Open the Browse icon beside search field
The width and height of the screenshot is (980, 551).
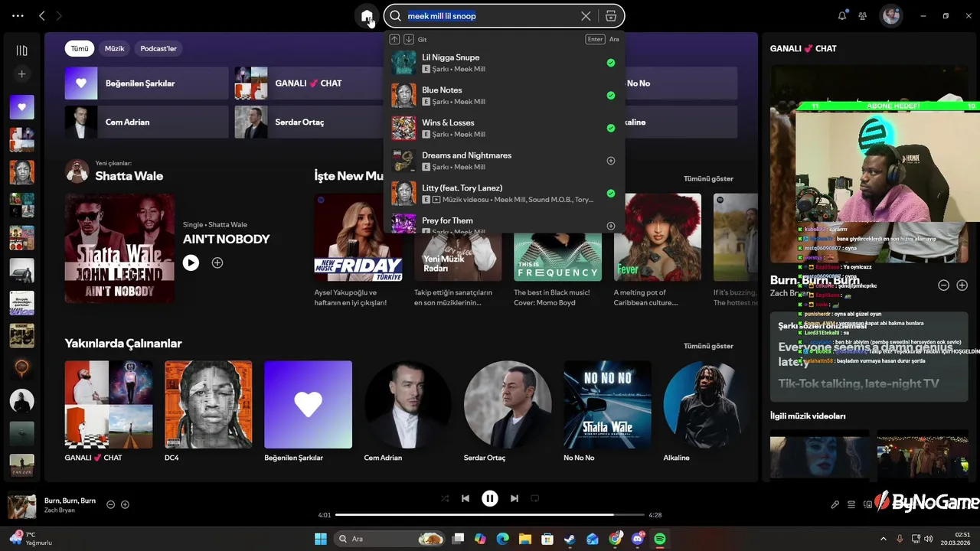pos(610,16)
